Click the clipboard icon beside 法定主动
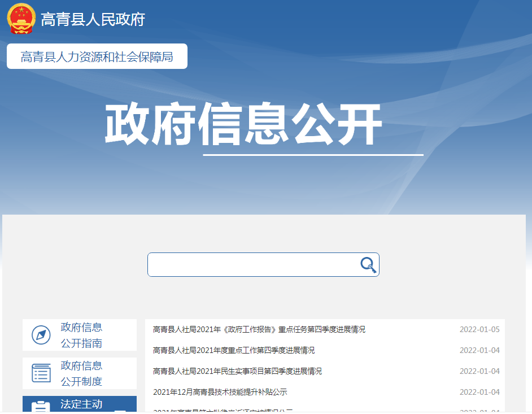Viewport: 532px width, 414px height. click(x=41, y=407)
